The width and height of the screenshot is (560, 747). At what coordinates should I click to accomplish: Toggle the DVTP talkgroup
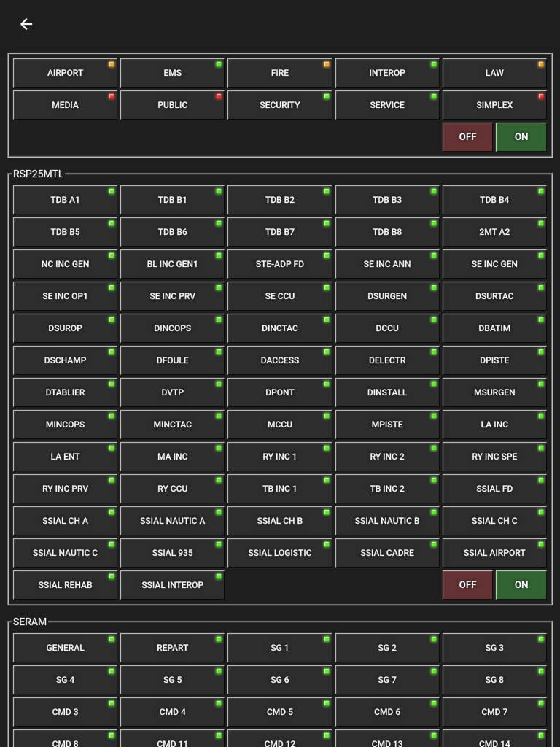tap(172, 392)
